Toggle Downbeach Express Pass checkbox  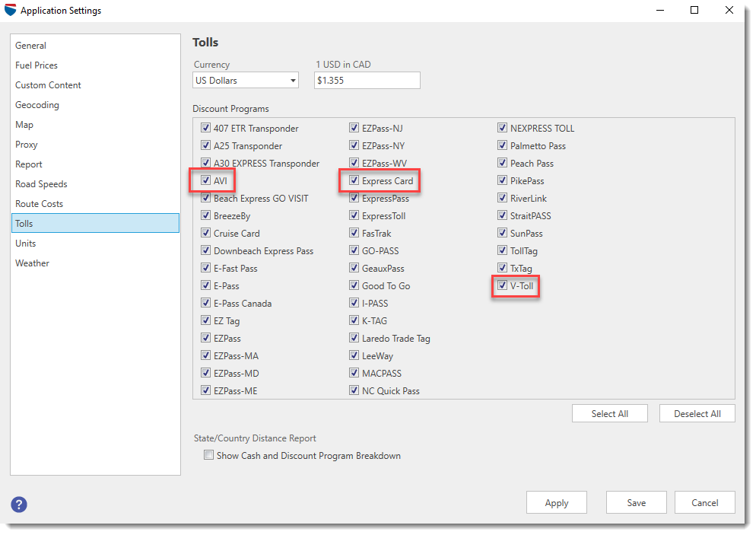(206, 250)
